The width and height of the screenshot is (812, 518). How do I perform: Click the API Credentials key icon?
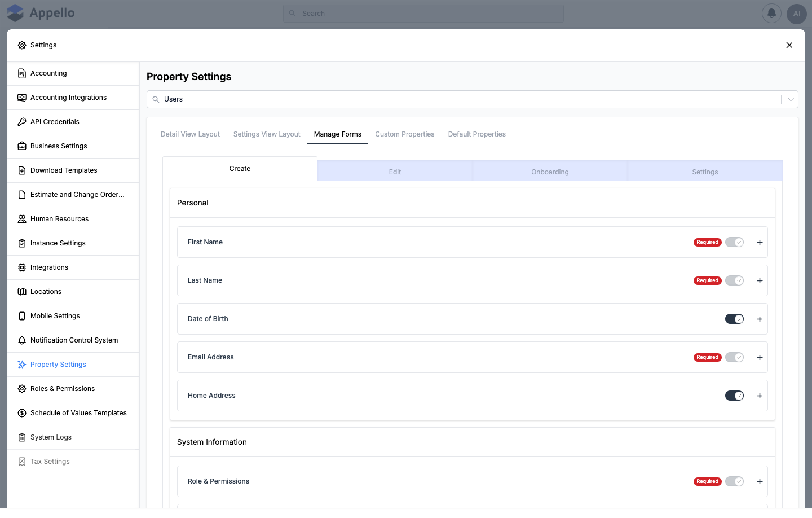[22, 122]
